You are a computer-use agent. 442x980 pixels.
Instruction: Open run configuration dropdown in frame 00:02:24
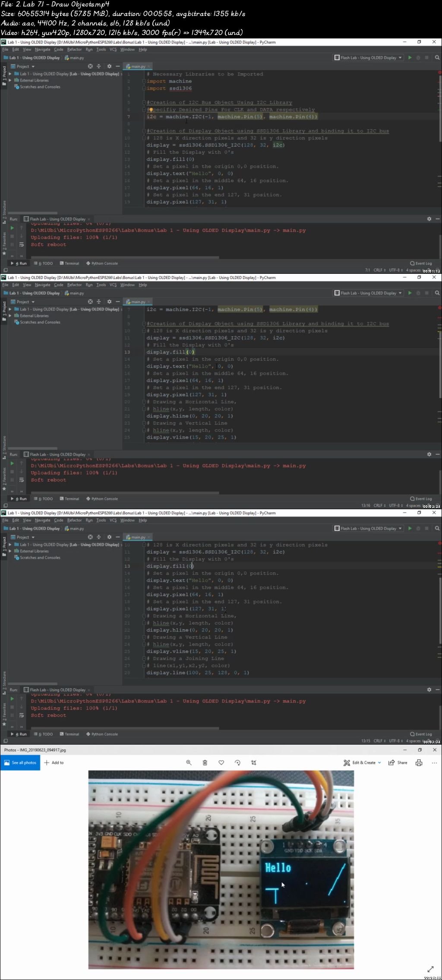click(x=368, y=293)
